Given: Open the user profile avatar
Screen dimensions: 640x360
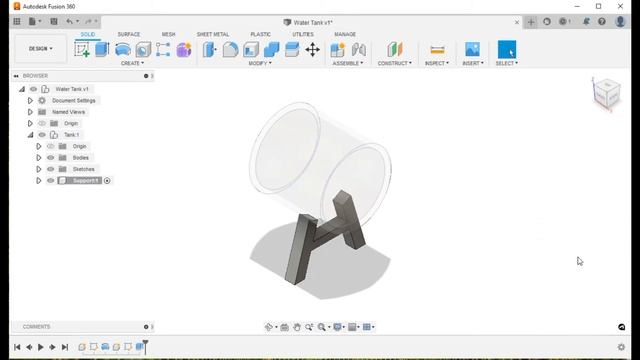Looking at the screenshot, I should coord(620,22).
